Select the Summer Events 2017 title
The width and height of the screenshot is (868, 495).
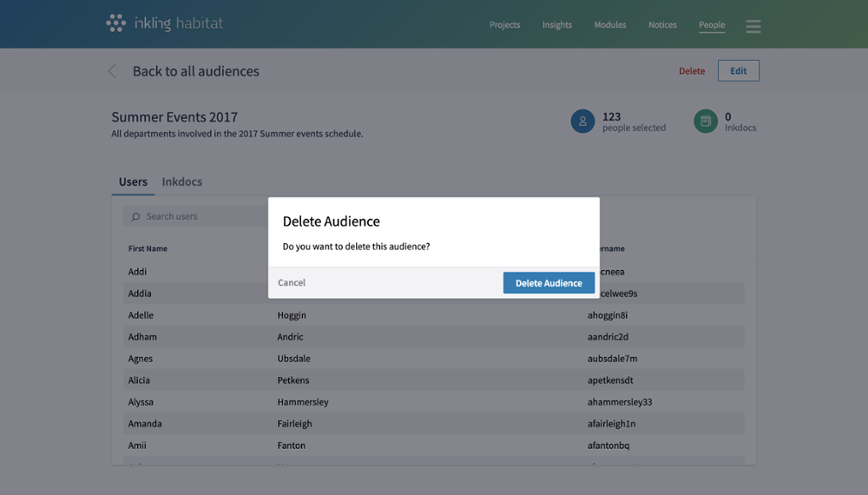174,117
